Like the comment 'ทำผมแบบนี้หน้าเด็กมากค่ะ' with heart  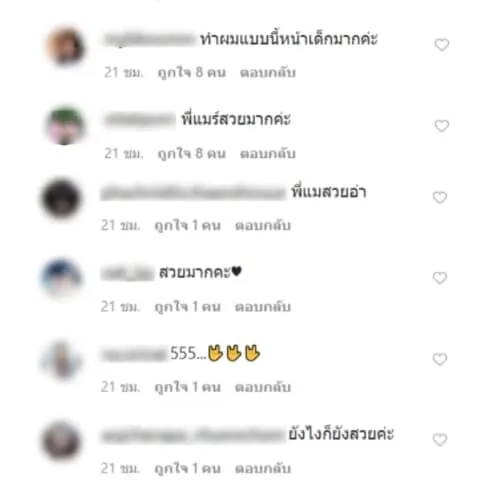pos(442,45)
